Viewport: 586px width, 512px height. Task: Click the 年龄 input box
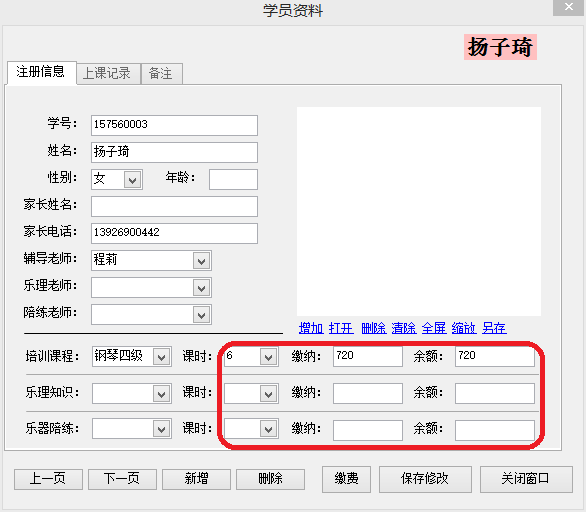click(233, 179)
